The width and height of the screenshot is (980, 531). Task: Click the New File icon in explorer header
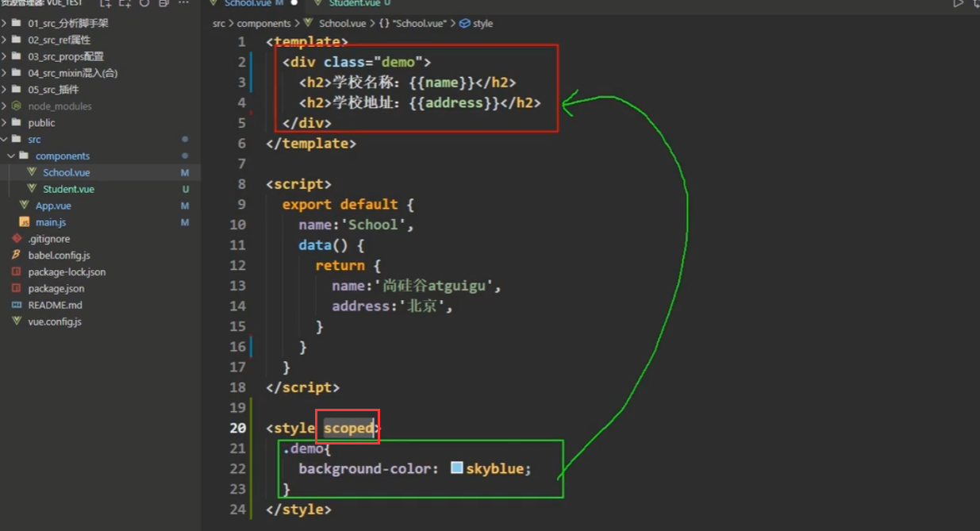pyautogui.click(x=106, y=3)
